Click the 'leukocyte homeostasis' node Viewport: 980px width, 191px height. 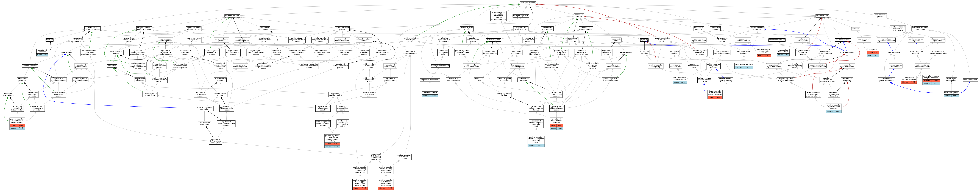click(x=440, y=66)
